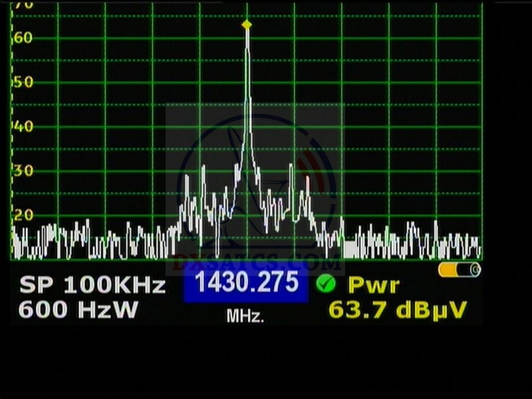This screenshot has width=532, height=399.
Task: Click the MHz. unit label
Action: pyautogui.click(x=245, y=317)
